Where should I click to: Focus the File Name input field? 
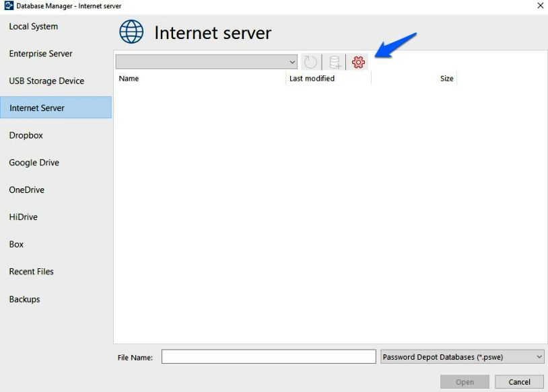[x=269, y=357]
